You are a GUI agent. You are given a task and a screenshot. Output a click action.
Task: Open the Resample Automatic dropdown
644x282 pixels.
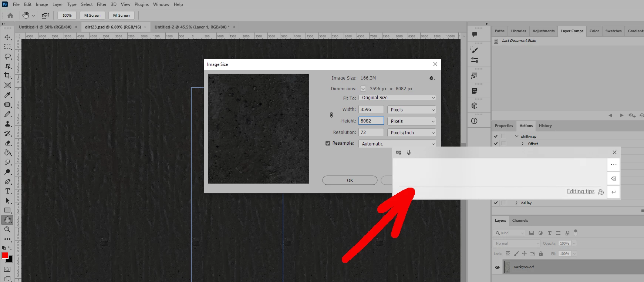(x=397, y=144)
